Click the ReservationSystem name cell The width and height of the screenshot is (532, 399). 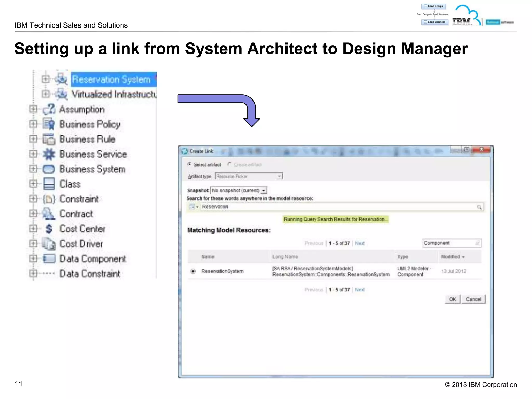pyautogui.click(x=222, y=271)
